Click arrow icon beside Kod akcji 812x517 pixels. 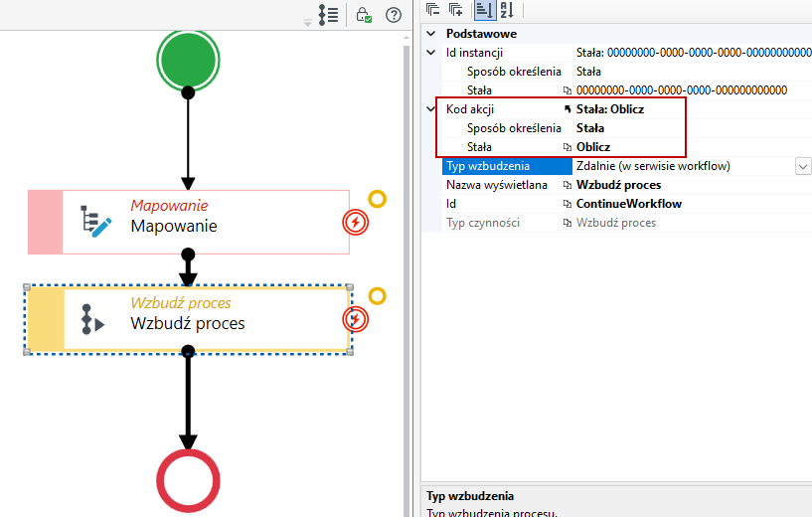pos(568,109)
